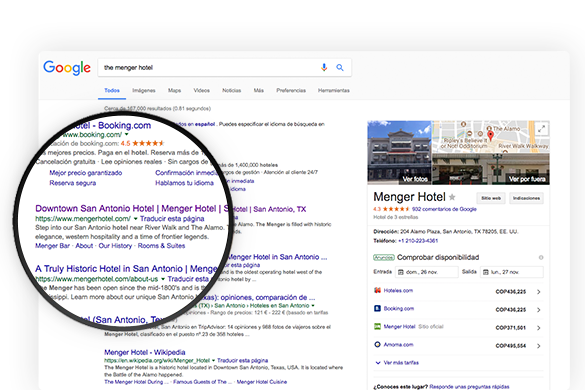The height and width of the screenshot is (390, 585).
Task: Open 'Reserva segura' sitelink
Action: coord(72,183)
